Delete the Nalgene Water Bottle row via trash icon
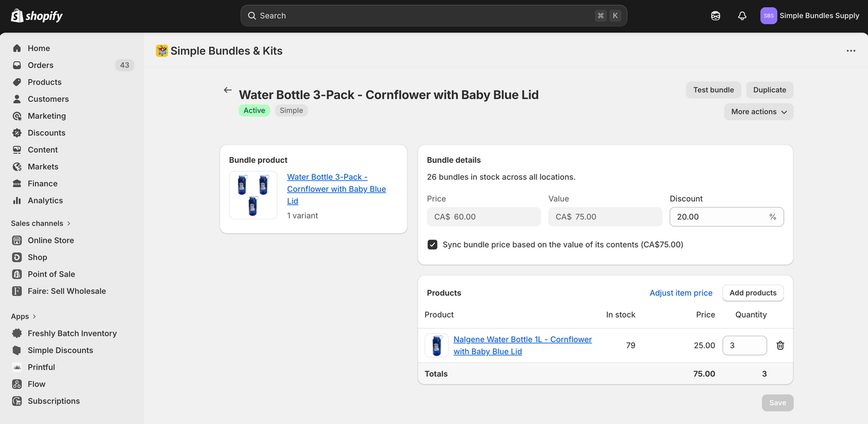Viewport: 868px width, 424px height. click(x=780, y=345)
